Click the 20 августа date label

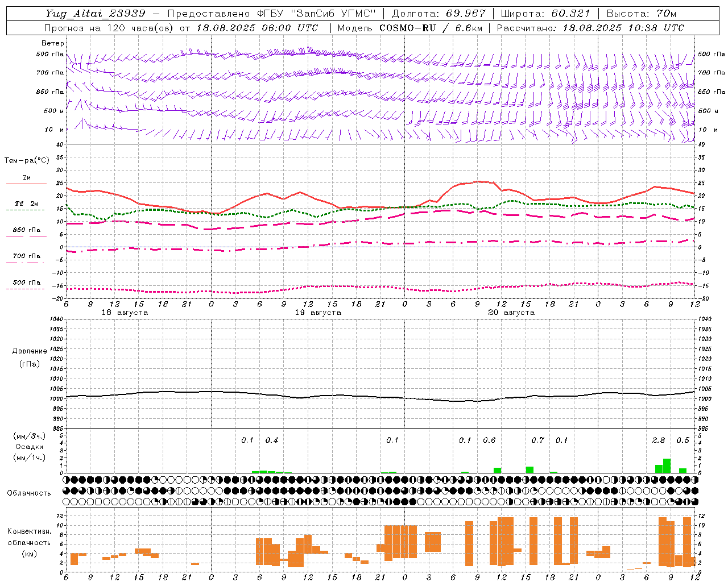tap(511, 313)
